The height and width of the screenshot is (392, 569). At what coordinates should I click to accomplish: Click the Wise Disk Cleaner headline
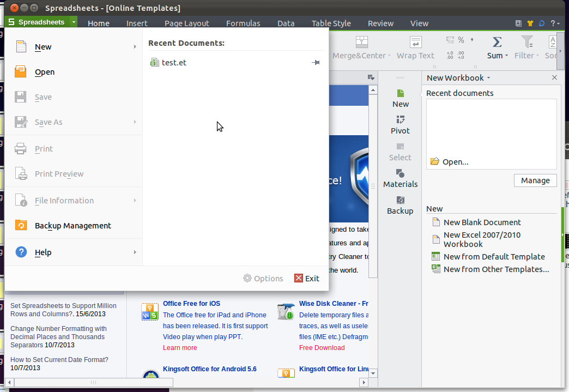[334, 304]
